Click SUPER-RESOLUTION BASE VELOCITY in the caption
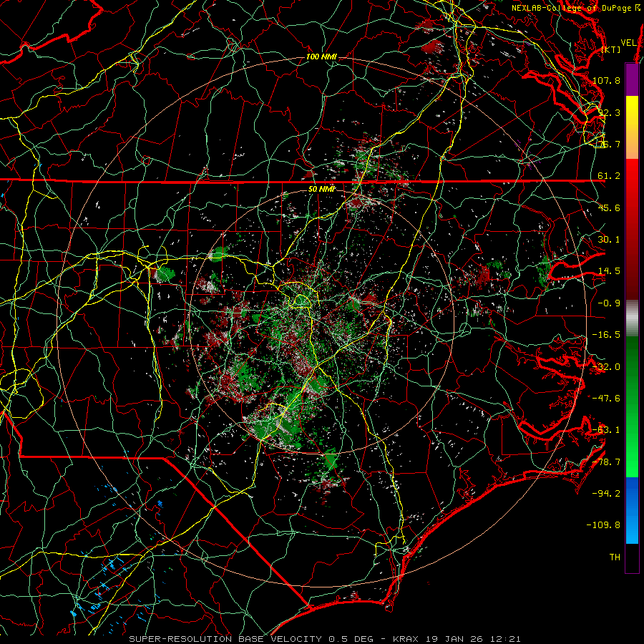 coord(225,639)
